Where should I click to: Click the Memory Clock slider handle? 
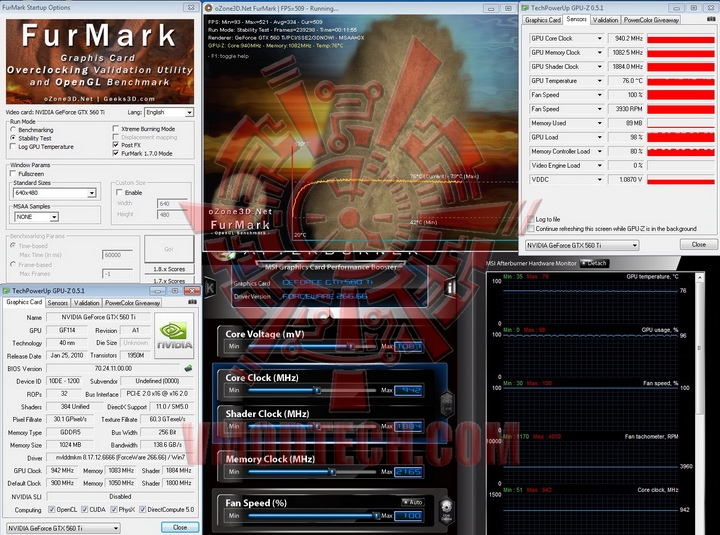(x=332, y=472)
